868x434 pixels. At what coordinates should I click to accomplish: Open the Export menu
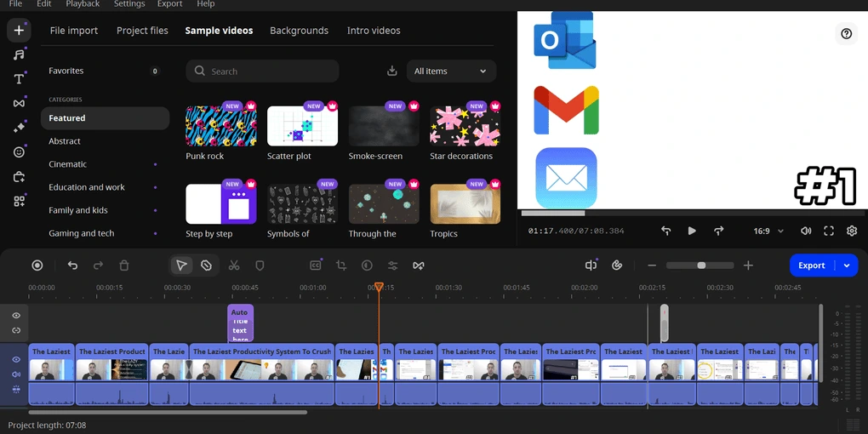pos(169,4)
